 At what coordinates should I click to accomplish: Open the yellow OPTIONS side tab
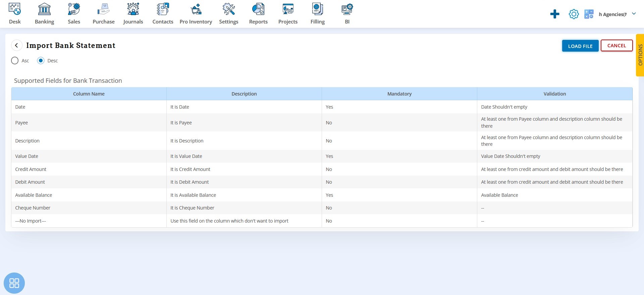pyautogui.click(x=640, y=55)
